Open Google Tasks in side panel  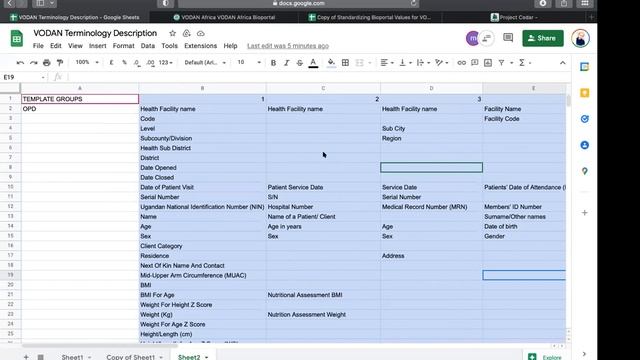584,119
